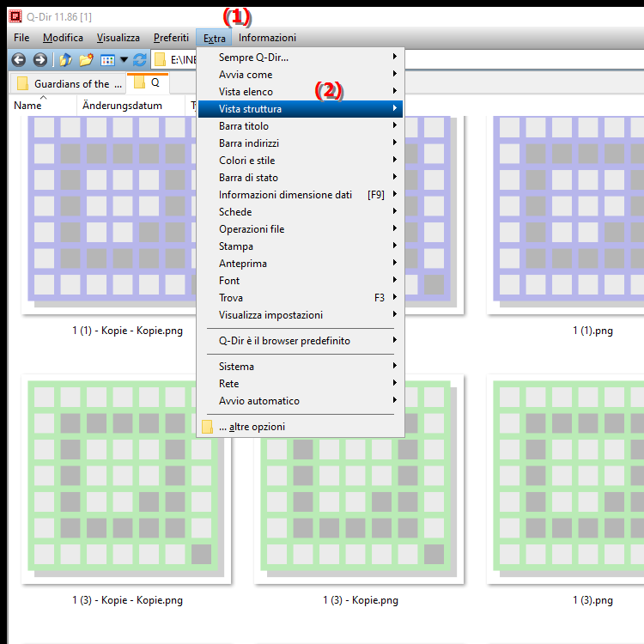
Task: Expand the view mode dropdown arrow
Action: (124, 60)
